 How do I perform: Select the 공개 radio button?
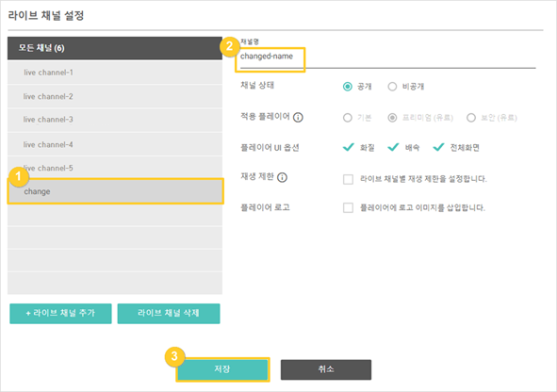(x=348, y=87)
